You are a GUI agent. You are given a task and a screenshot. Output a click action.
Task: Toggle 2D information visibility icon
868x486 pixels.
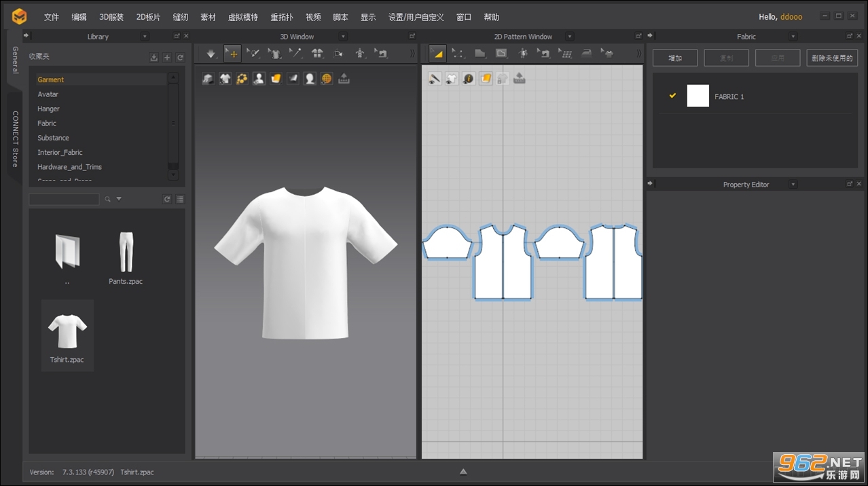[469, 79]
